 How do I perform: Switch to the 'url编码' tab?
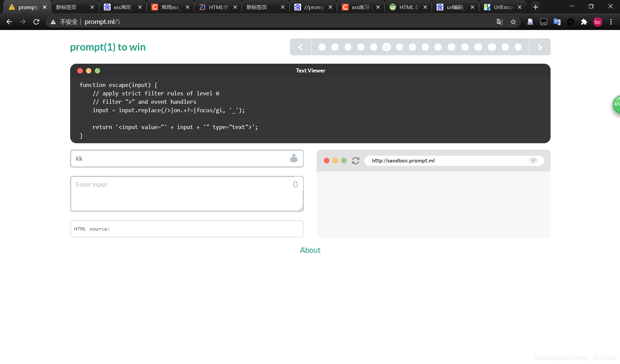point(455,7)
